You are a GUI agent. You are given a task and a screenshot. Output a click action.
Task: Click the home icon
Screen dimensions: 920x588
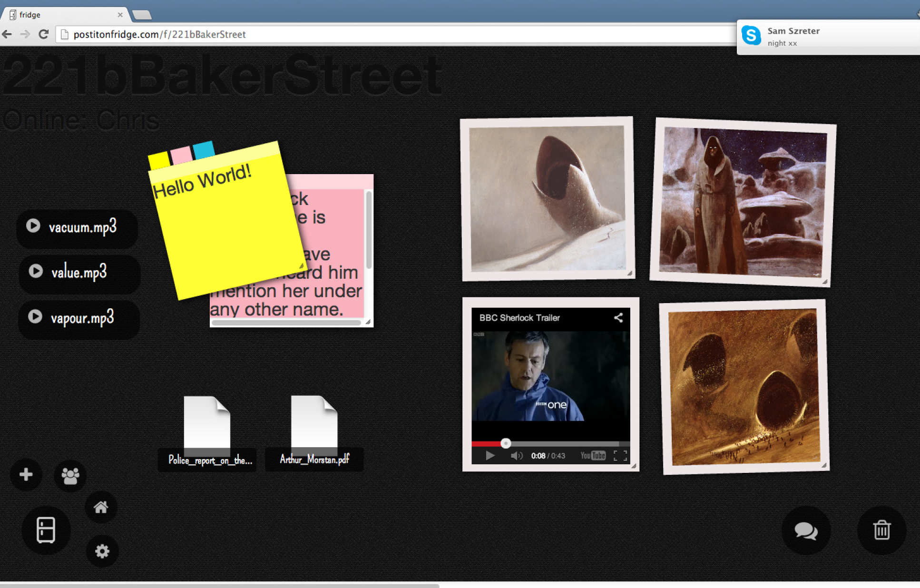pos(101,507)
